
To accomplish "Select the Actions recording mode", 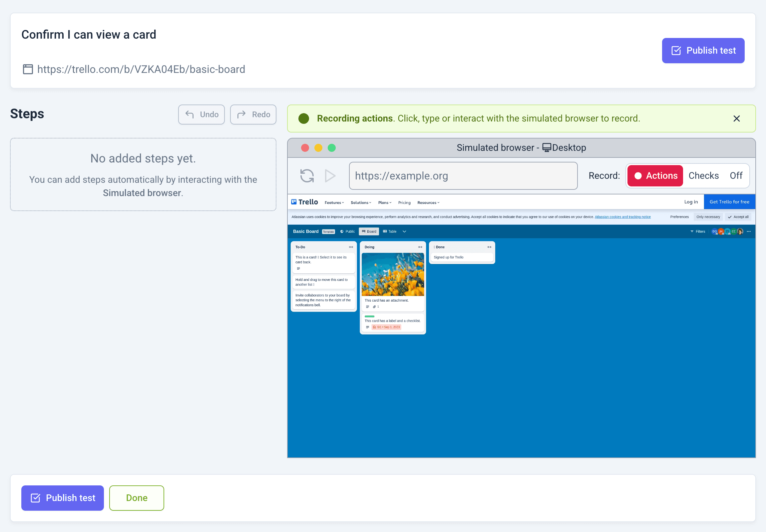I will click(x=655, y=176).
